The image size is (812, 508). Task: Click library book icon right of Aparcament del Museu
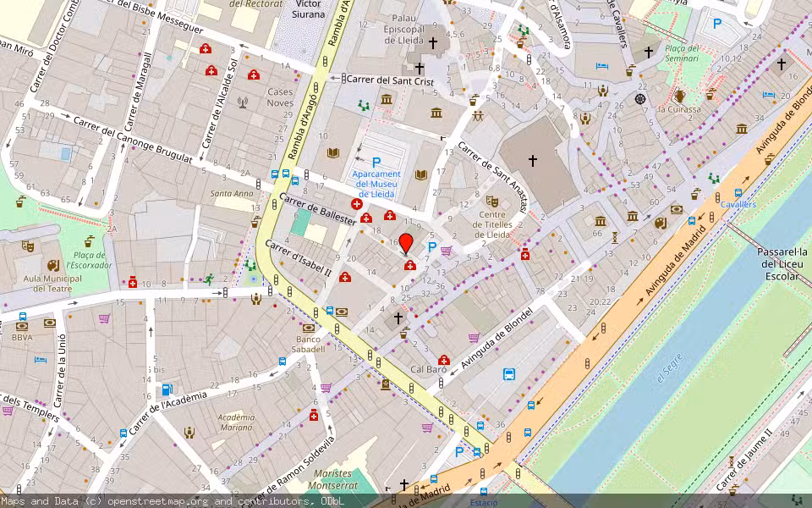coord(421,174)
